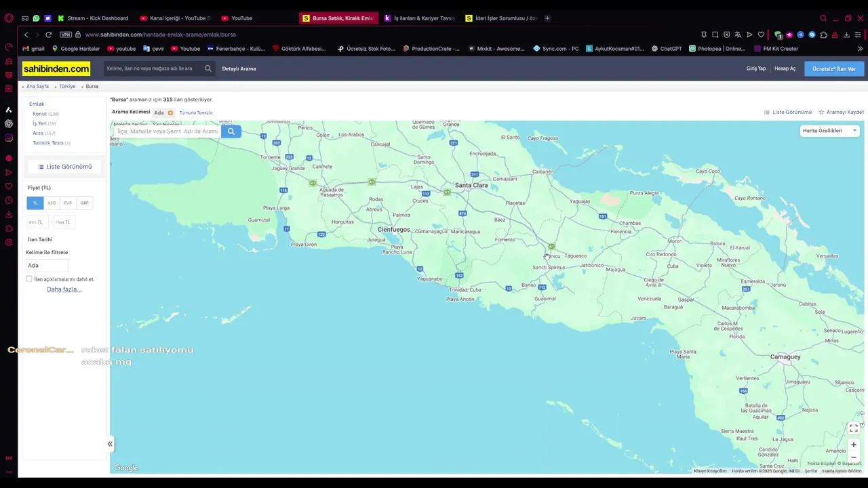
Task: Show more bookmarks with double-chevron
Action: [x=860, y=49]
